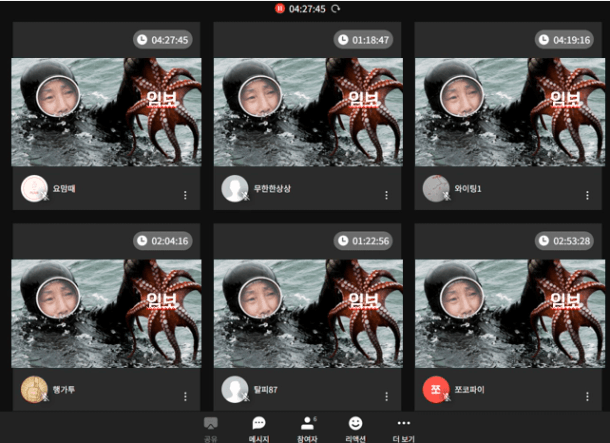Open options menu for 요밍때
Screen dimensions: 610x443
click(x=185, y=195)
